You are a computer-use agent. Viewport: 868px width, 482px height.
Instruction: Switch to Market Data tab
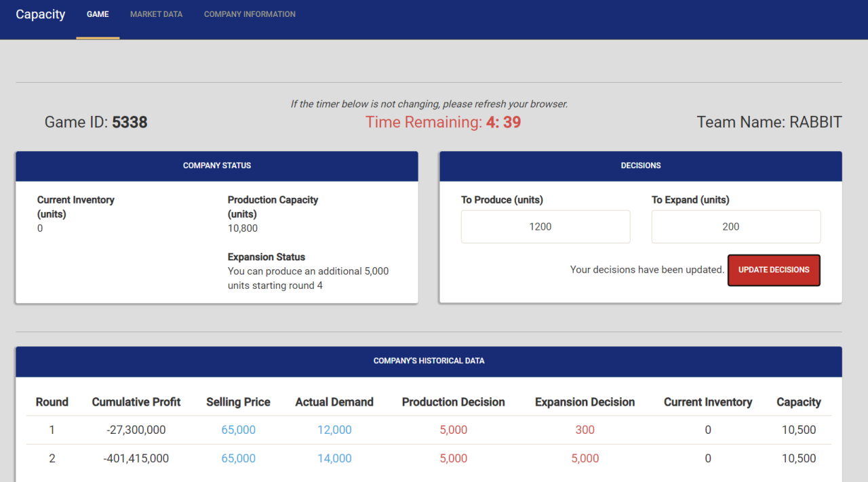point(156,14)
